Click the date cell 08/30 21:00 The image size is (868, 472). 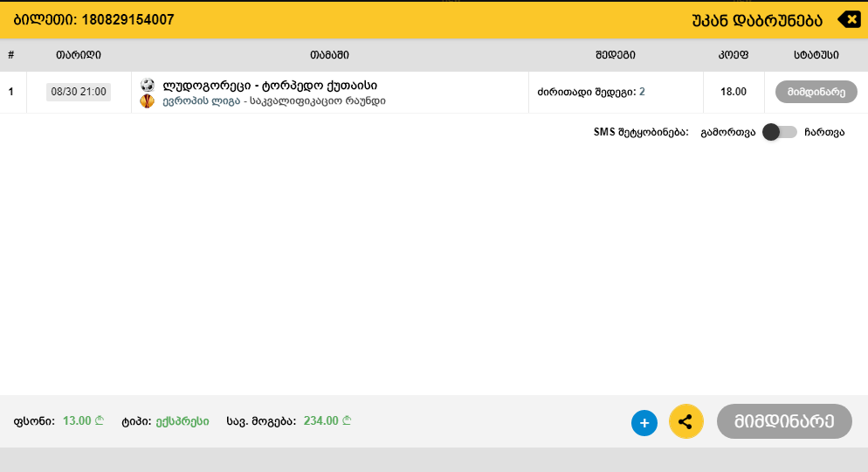coord(79,92)
